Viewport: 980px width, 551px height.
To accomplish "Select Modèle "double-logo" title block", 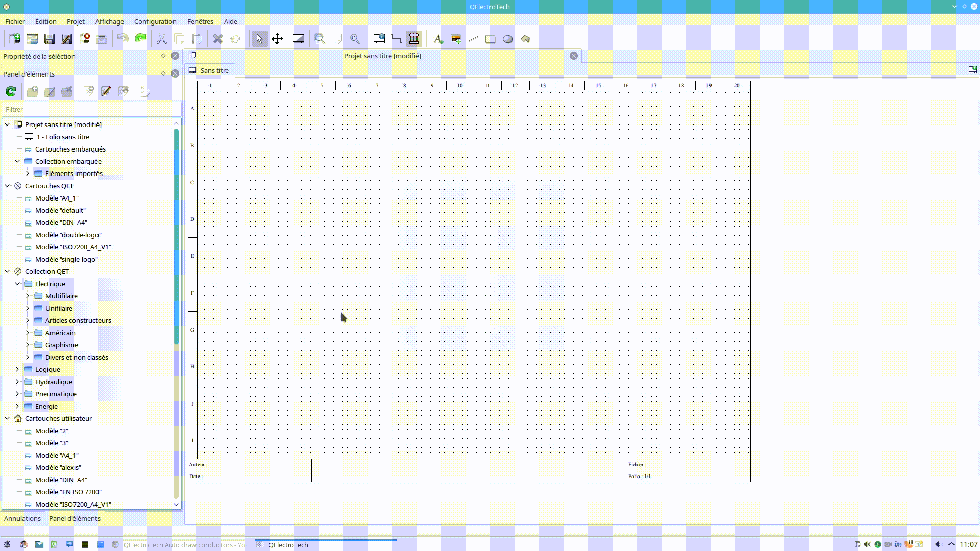I will 68,235.
